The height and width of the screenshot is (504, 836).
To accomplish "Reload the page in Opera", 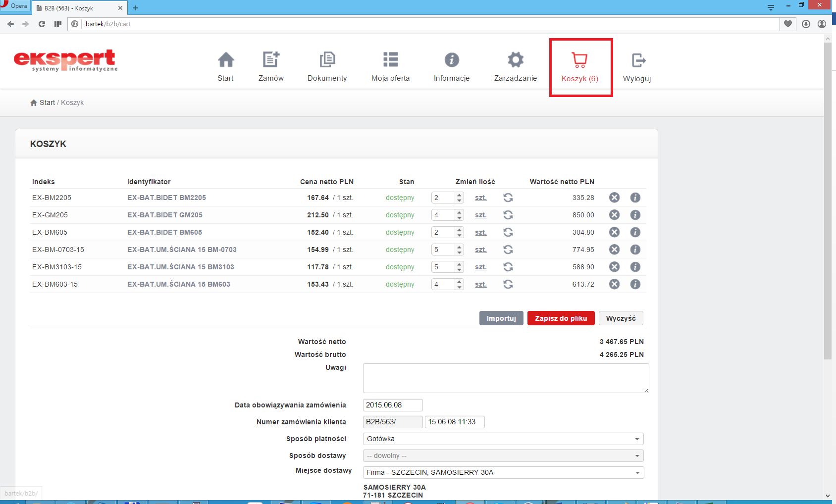I will (x=42, y=24).
